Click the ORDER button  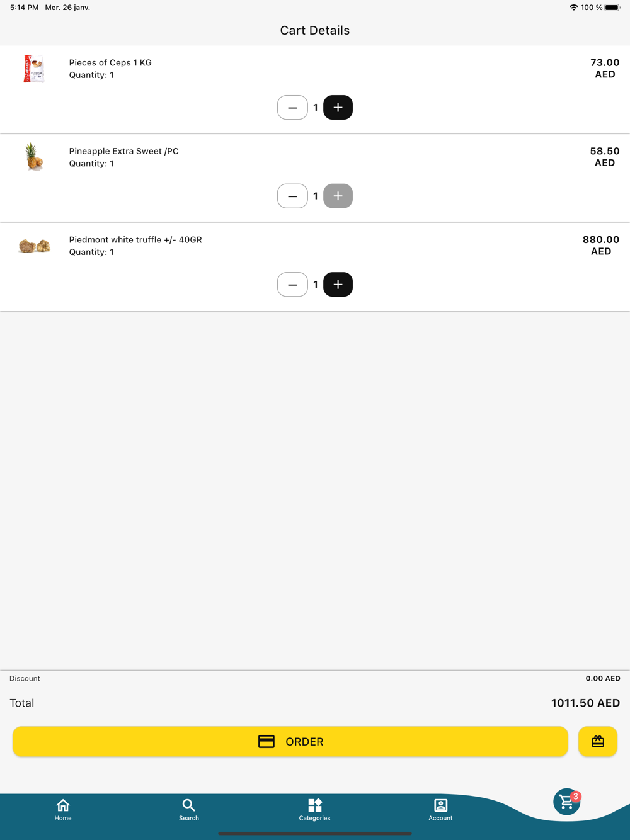[x=290, y=741]
